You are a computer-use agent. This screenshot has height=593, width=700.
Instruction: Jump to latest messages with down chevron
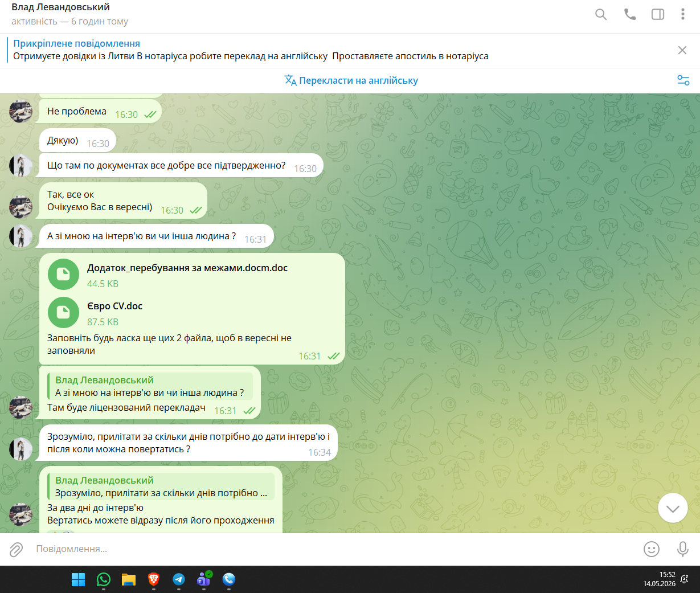pyautogui.click(x=673, y=508)
